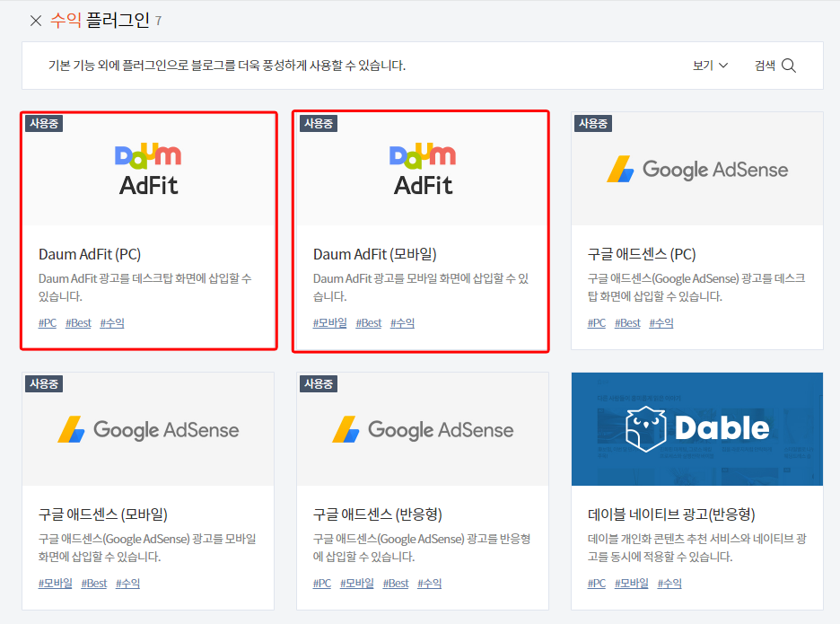Click the Daum AdFit (PC) description text

[144, 287]
